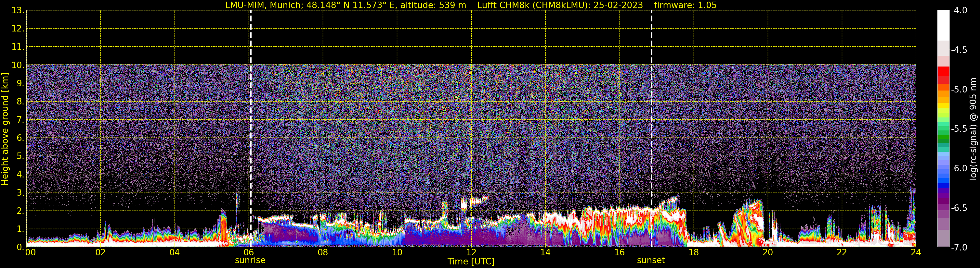Select the colorbar value '-4.5'

pos(959,50)
